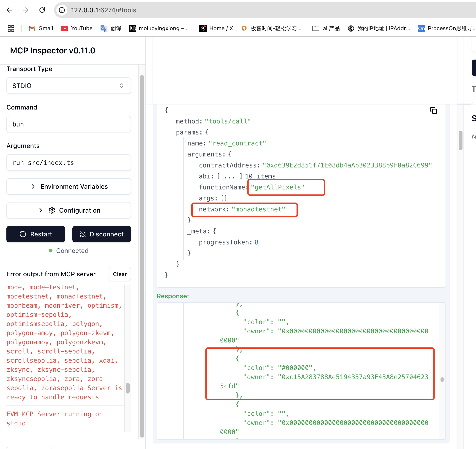
Task: Open the Transport Type STDIO dropdown
Action: (69, 86)
